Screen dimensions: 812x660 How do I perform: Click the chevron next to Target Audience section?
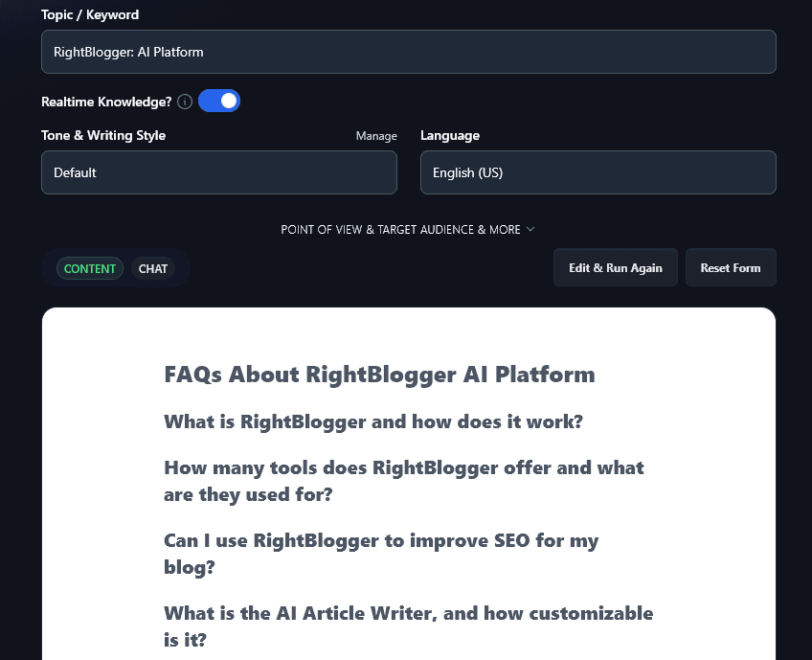pos(530,230)
